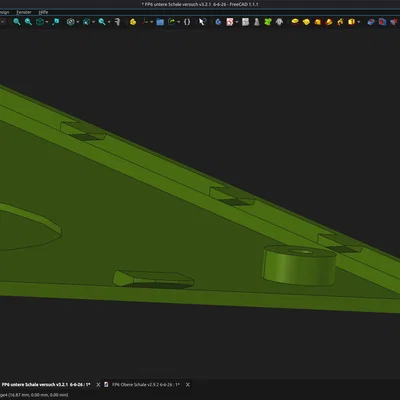Click the Fit All zoom icon
Viewport: 400px width, 400px height.
[x=17, y=22]
